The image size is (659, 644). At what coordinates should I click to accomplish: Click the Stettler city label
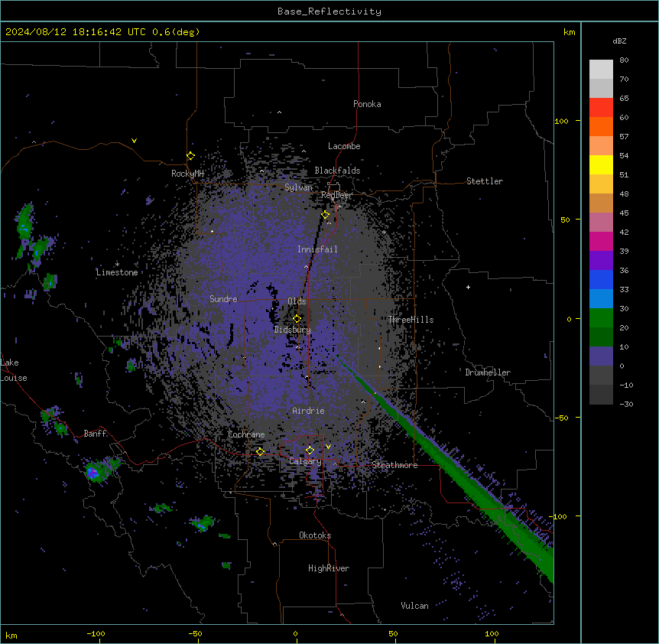coord(485,181)
